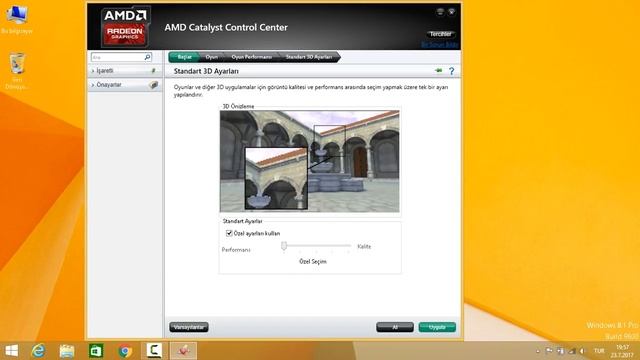Click the 3D preview courtyard image
640x360 pixels.
(310, 161)
